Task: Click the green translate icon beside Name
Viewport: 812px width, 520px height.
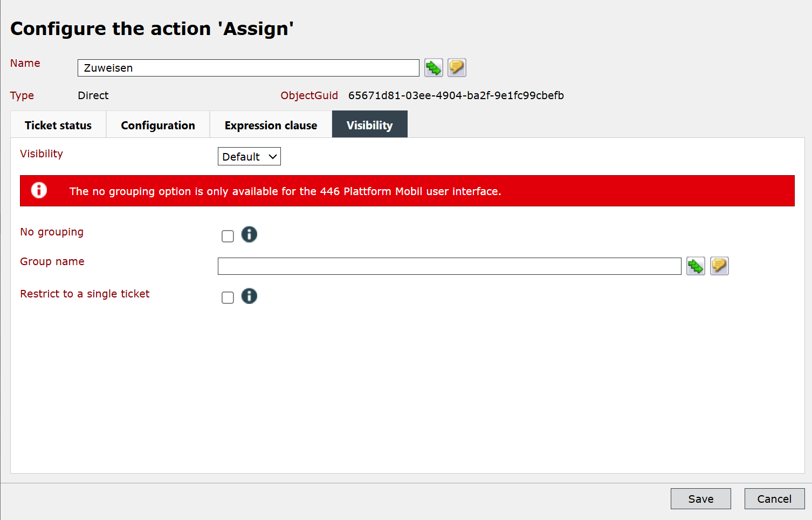Action: pos(433,68)
